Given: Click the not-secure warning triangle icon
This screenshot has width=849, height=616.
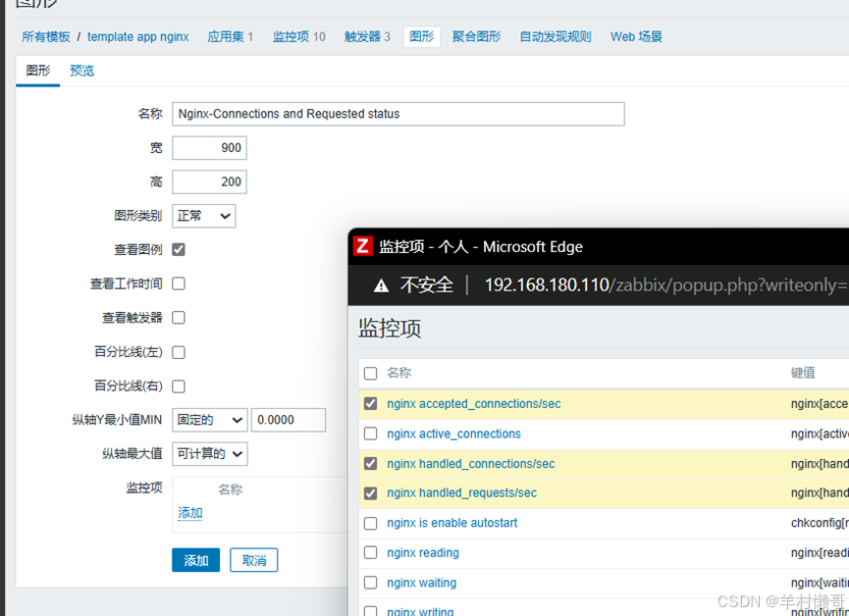Looking at the screenshot, I should (x=381, y=285).
